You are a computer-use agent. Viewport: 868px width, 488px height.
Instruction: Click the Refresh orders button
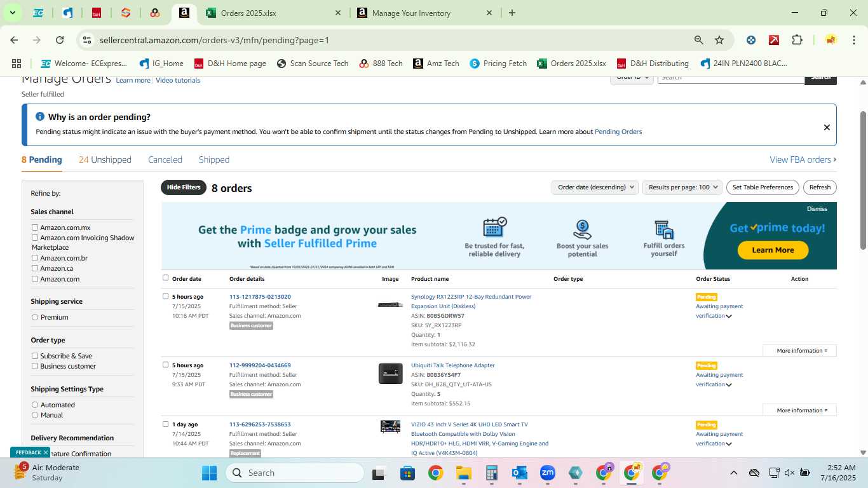point(820,187)
